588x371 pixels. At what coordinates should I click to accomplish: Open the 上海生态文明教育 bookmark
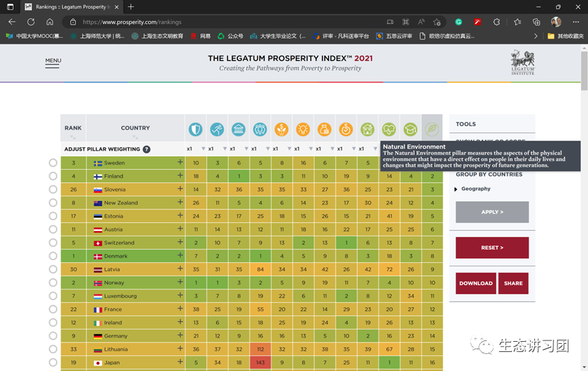tap(158, 36)
